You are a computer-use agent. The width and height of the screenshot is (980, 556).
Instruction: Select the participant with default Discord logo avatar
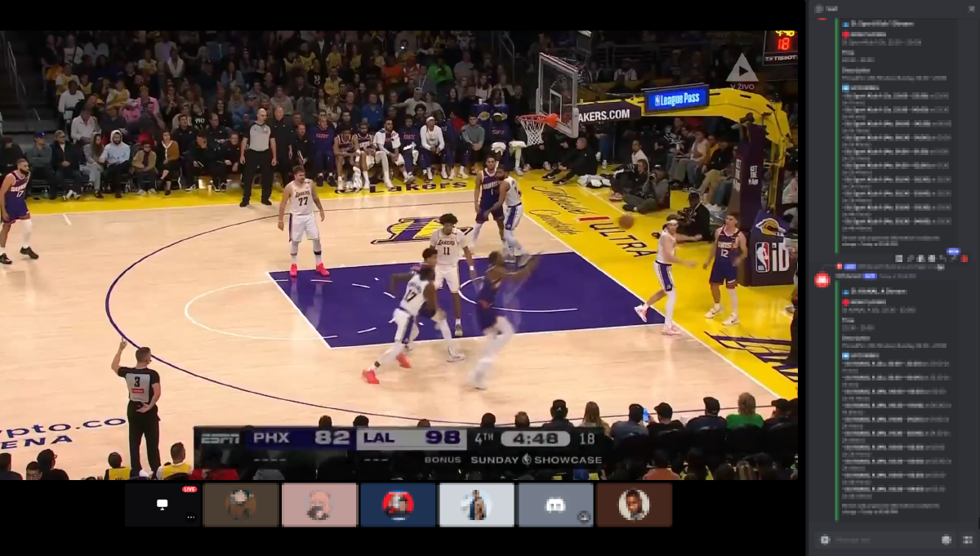pos(555,505)
